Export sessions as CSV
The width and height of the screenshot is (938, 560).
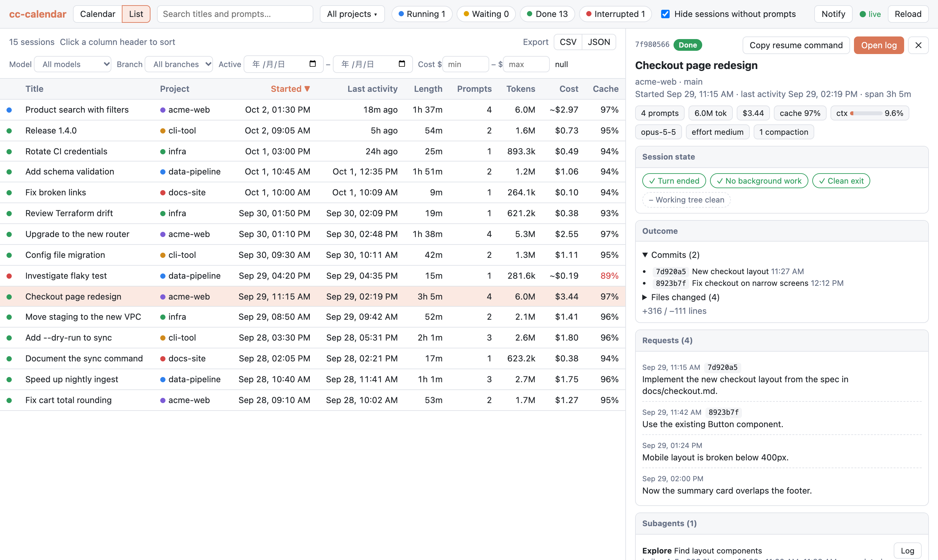click(568, 42)
